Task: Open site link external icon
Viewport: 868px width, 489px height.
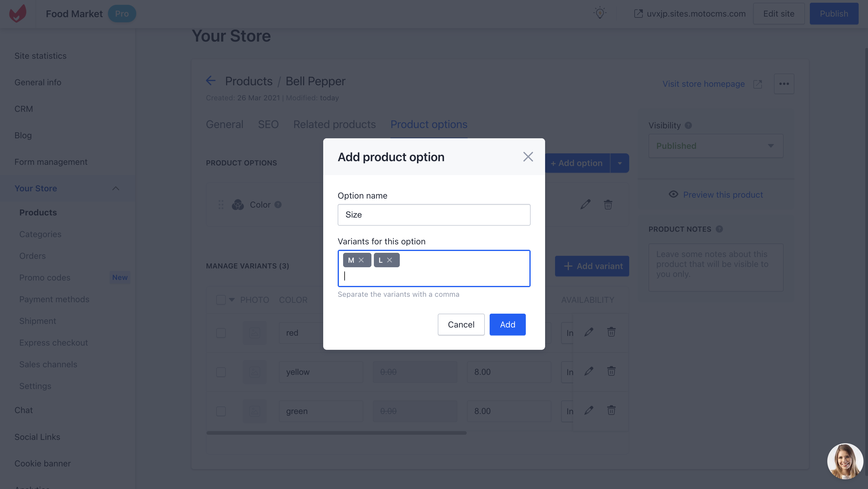Action: click(x=638, y=14)
